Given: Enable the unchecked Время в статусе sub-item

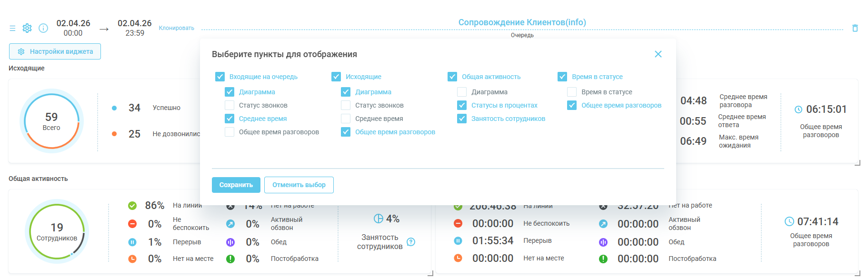Looking at the screenshot, I should point(572,92).
